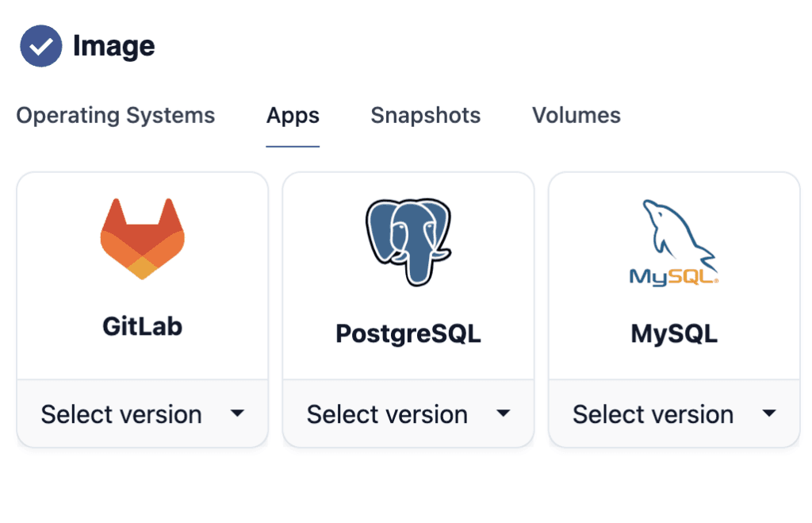The width and height of the screenshot is (812, 523).
Task: Click the MySQL label text
Action: tap(673, 333)
